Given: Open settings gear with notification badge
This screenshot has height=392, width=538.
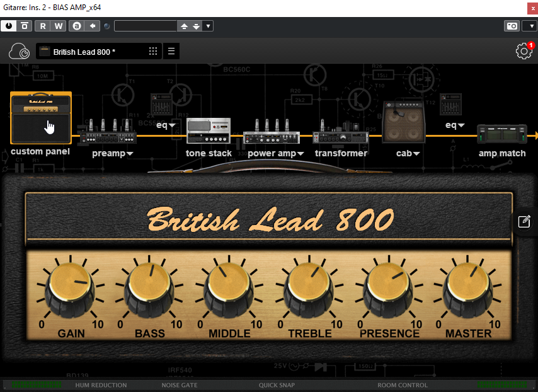Looking at the screenshot, I should 524,52.
